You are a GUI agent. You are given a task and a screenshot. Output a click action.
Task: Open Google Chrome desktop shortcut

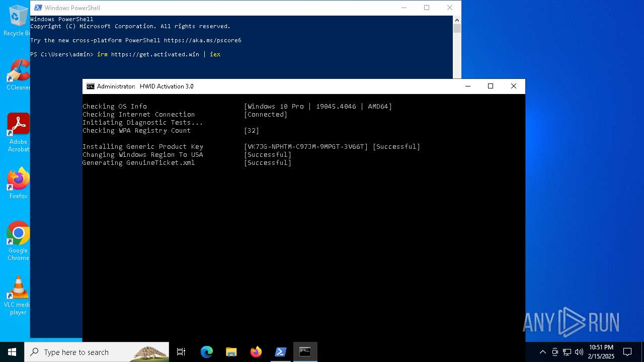(18, 241)
